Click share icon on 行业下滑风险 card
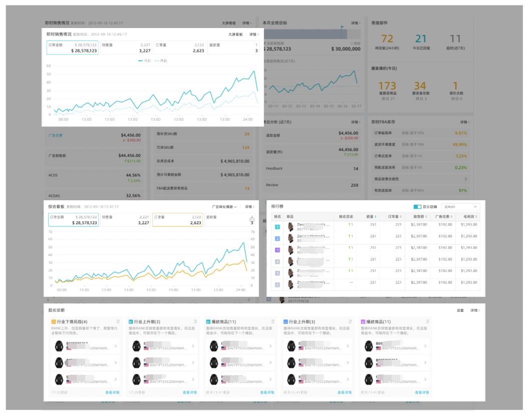The width and height of the screenshot is (532, 420). (x=118, y=321)
